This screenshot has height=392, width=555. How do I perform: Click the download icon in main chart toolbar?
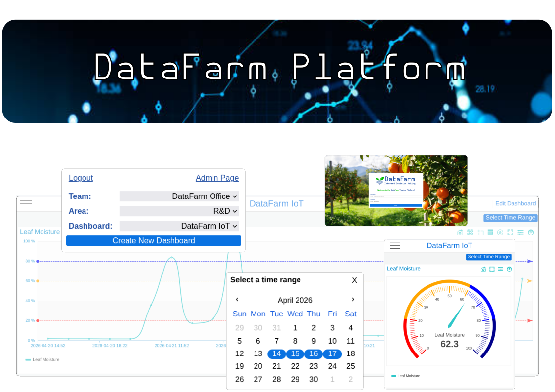(x=500, y=232)
